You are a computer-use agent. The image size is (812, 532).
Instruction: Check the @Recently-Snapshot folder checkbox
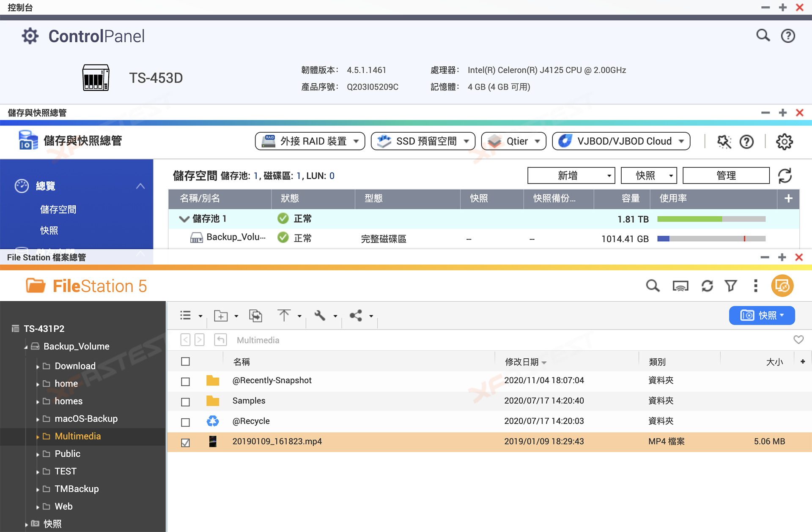(x=185, y=382)
